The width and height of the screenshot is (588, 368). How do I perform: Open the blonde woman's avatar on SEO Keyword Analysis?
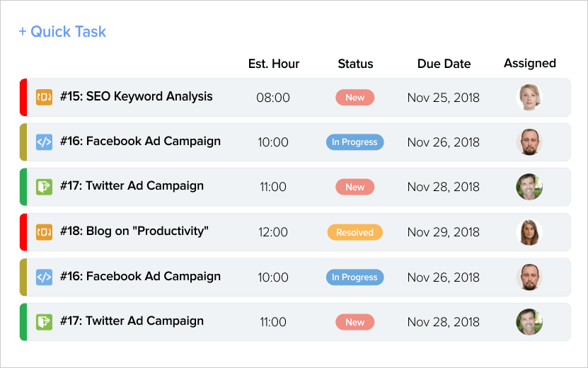tap(529, 97)
